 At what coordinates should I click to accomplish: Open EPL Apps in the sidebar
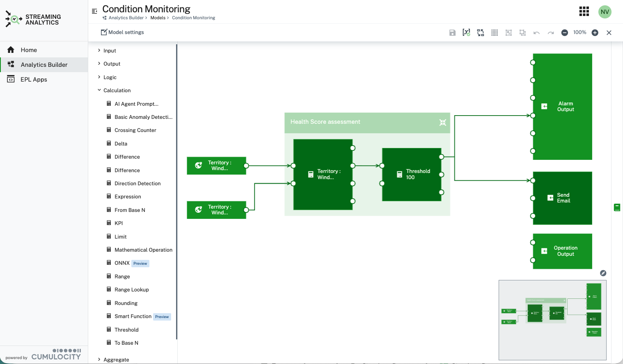pyautogui.click(x=34, y=80)
